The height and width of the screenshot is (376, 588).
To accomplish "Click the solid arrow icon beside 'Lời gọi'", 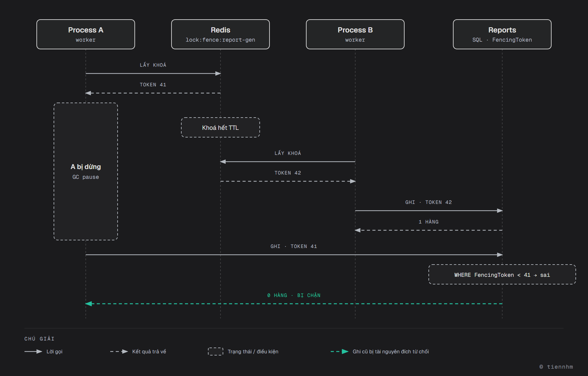I will pos(33,352).
